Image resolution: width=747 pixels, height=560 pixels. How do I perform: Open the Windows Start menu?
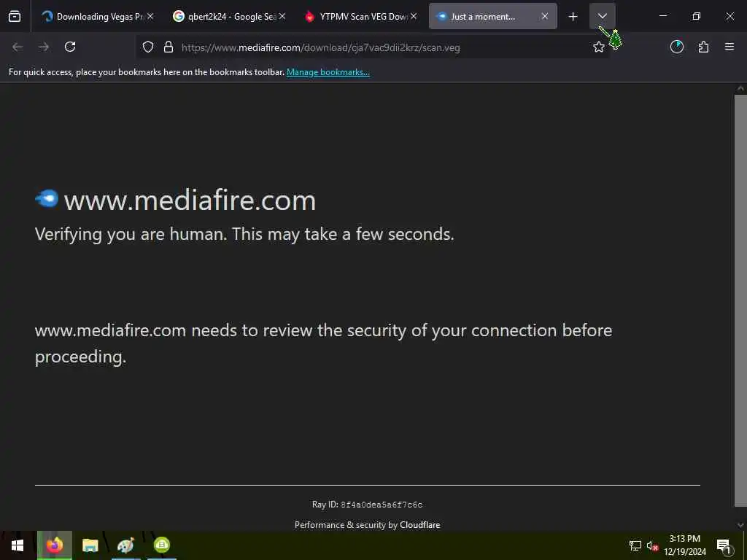pos(18,545)
